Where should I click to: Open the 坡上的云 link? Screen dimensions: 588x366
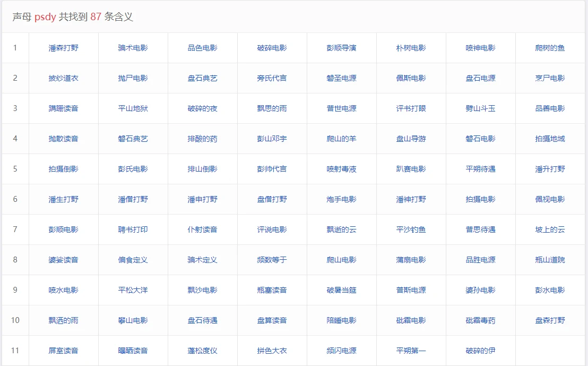pos(550,229)
